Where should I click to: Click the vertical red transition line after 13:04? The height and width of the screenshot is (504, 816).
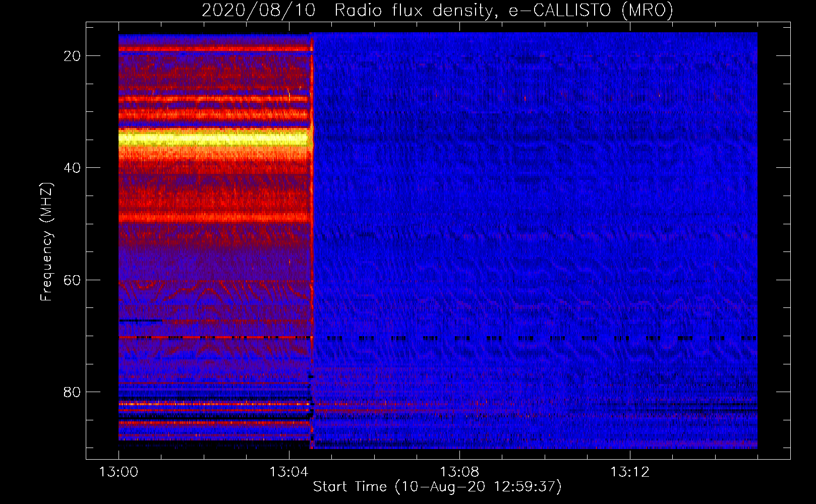tap(312, 241)
